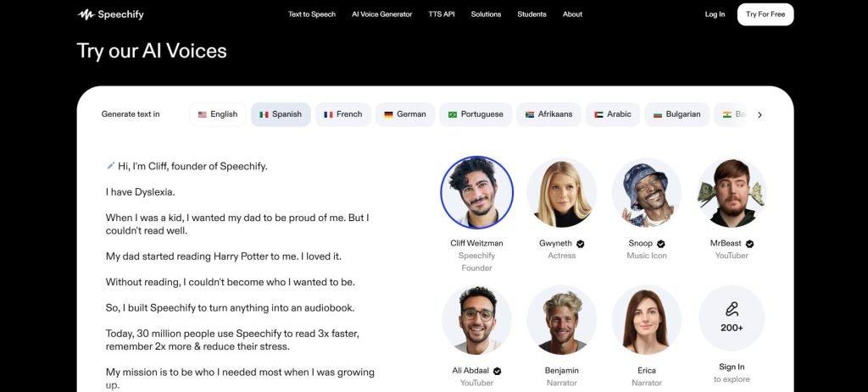Screen dimensions: 868x392
Task: Select Cliff Weitzman voice avatar
Action: pos(476,192)
